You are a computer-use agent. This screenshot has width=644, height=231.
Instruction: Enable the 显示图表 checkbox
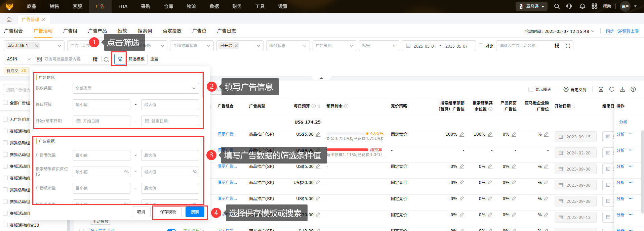pos(531,89)
